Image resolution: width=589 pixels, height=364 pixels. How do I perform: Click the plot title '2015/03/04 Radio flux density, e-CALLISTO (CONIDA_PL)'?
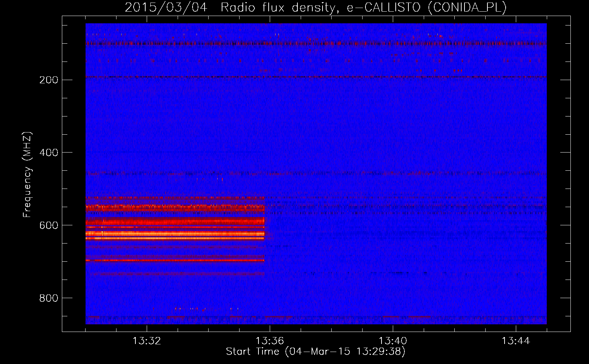[x=316, y=7]
